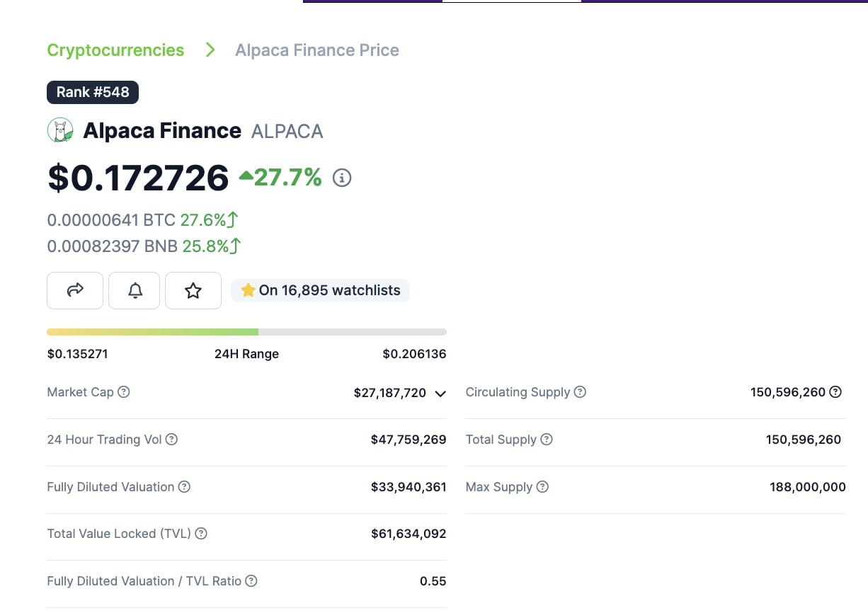
Task: Select the Alpaca Finance Price breadcrumb
Action: 316,50
